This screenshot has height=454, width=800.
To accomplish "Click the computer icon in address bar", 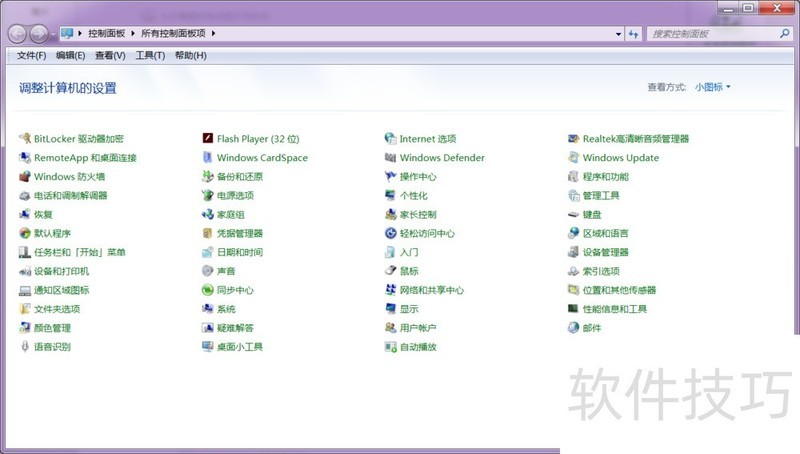I will coord(67,34).
